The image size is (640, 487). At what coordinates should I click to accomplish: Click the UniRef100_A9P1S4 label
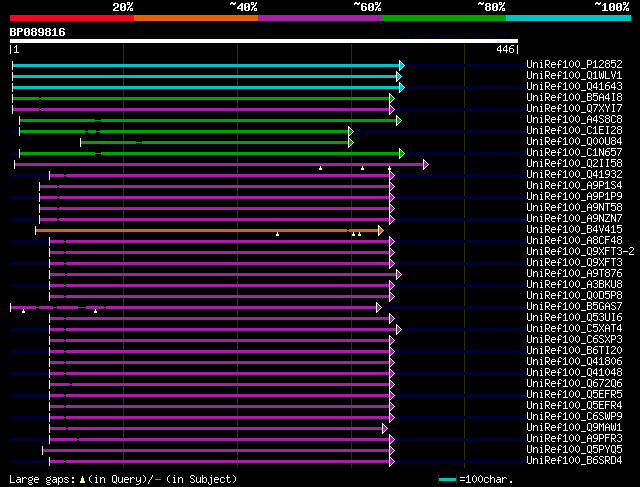tap(574, 186)
